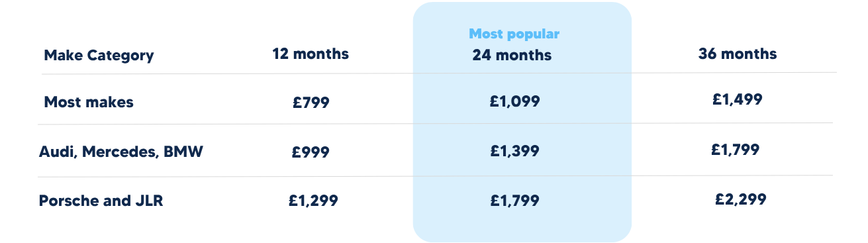Image resolution: width=868 pixels, height=243 pixels.
Task: Select the £1,799 price in 36 months column
Action: pyautogui.click(x=735, y=150)
